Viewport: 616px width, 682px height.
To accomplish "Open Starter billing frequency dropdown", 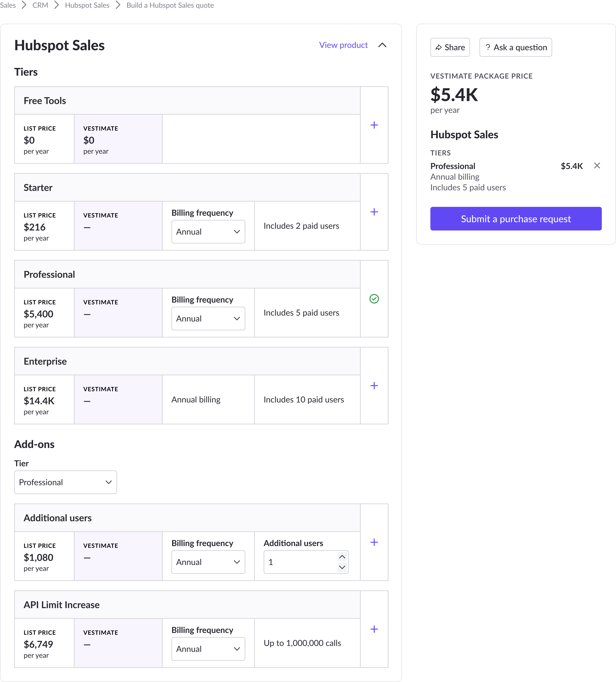I will pyautogui.click(x=208, y=232).
